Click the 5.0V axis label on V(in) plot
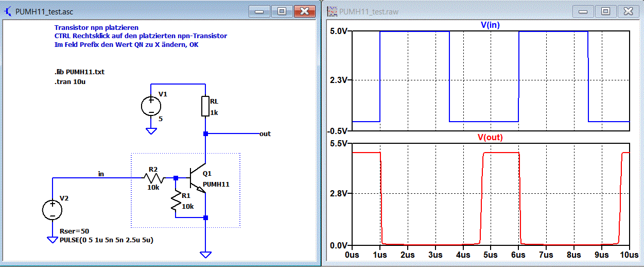This screenshot has height=267, width=644. (x=340, y=31)
